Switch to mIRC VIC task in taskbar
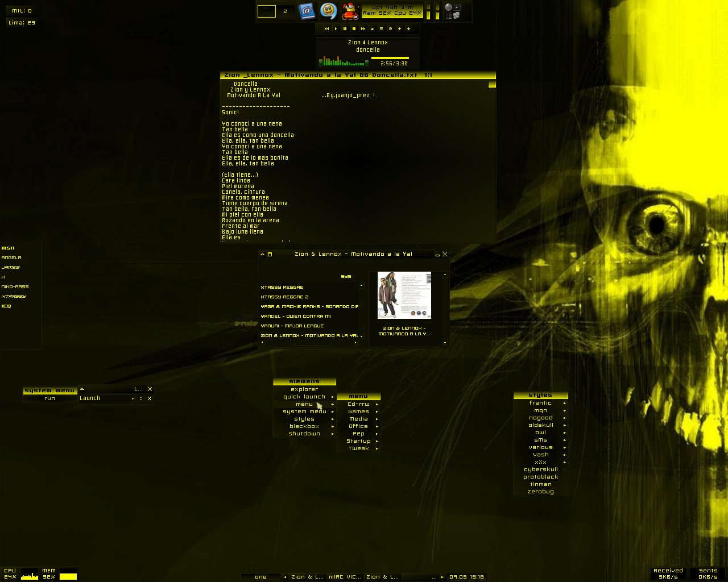 pos(345,577)
